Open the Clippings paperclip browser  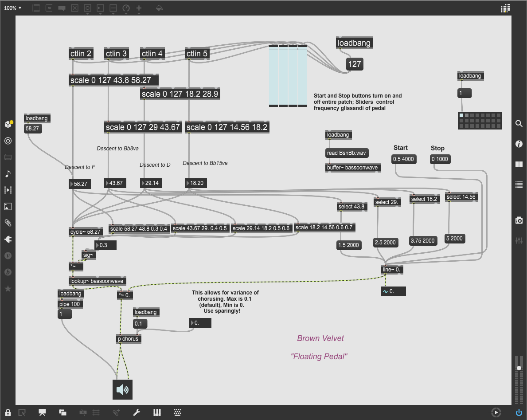pos(8,223)
